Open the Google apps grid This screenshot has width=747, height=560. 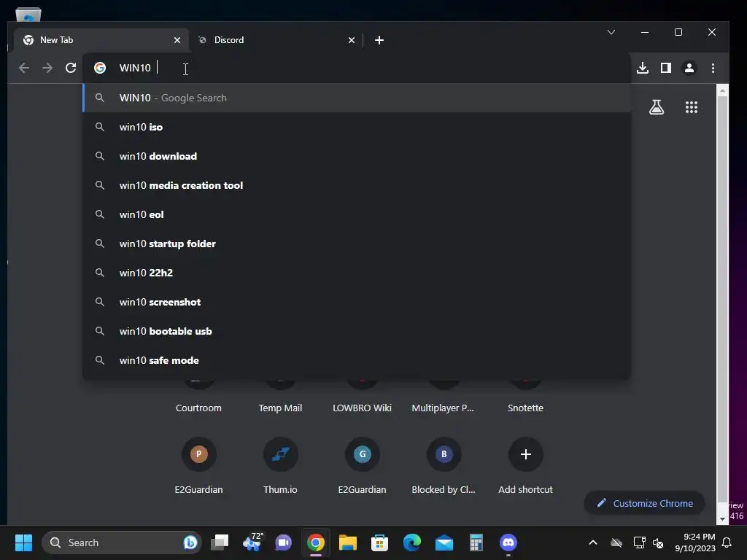click(x=692, y=107)
